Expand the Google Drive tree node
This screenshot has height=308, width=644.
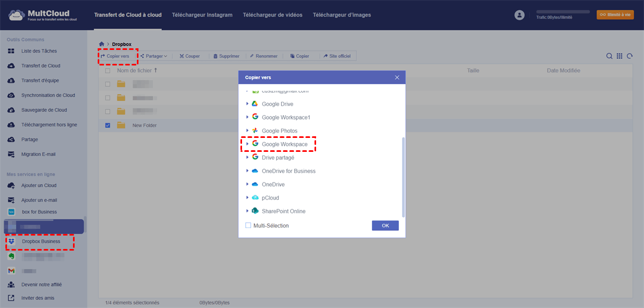(247, 104)
